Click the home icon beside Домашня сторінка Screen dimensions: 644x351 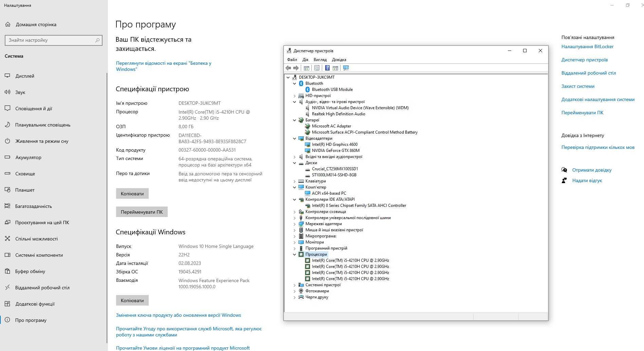point(8,24)
